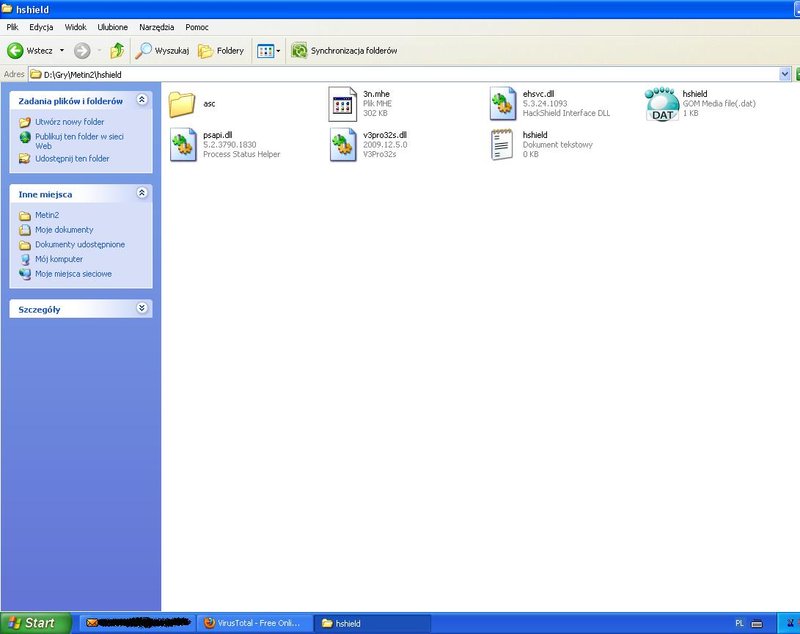
Task: Click the Udostępnij ten folder icon
Action: pyautogui.click(x=25, y=159)
